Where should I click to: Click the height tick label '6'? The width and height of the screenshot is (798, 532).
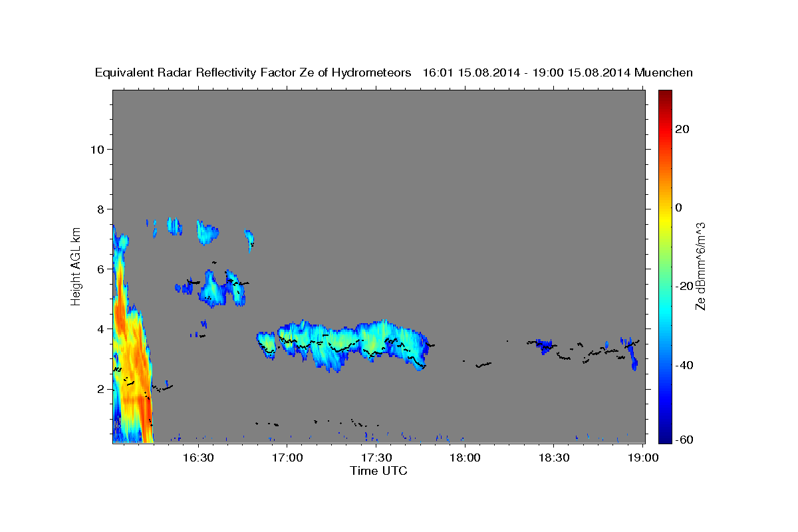101,269
